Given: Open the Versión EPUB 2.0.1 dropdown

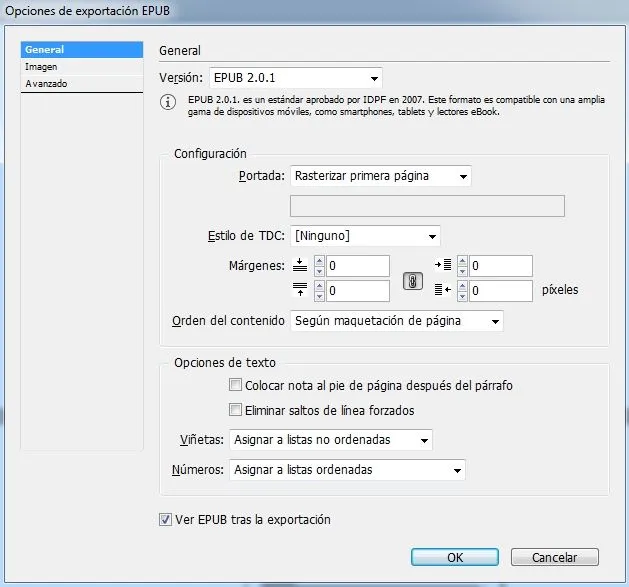Looking at the screenshot, I should [x=296, y=78].
